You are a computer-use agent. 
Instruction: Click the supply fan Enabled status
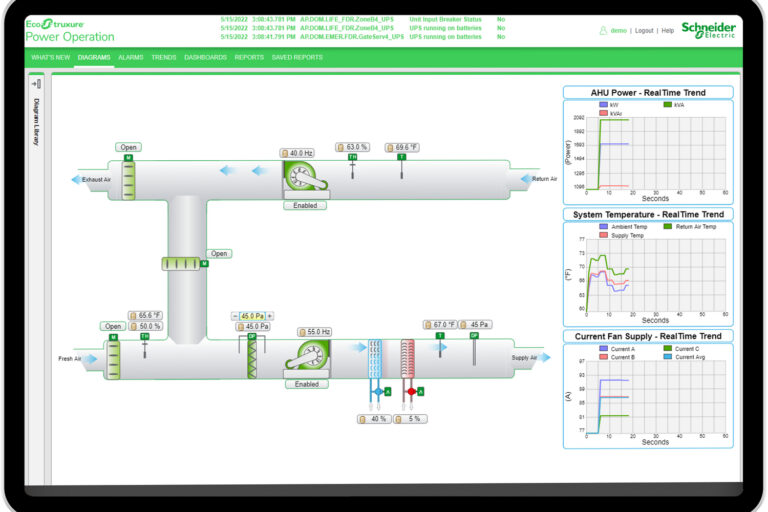coord(307,385)
